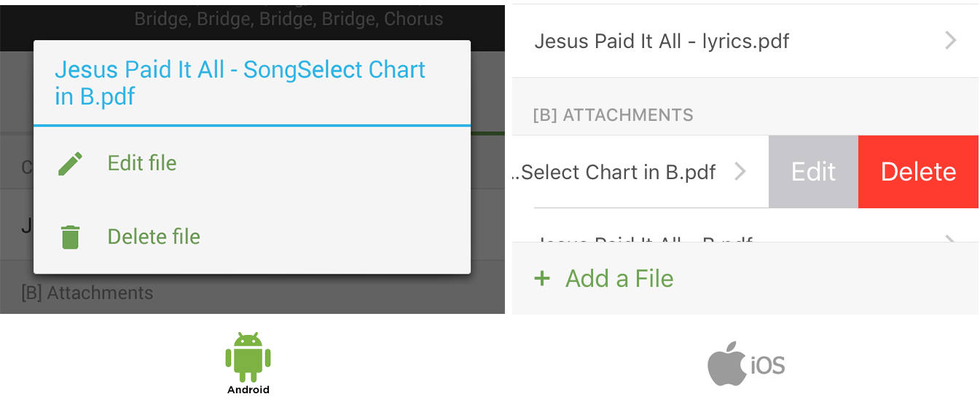Screen dimensions: 980x418
Task: Open chevron next to Select Chart in B.pdf
Action: pyautogui.click(x=740, y=172)
